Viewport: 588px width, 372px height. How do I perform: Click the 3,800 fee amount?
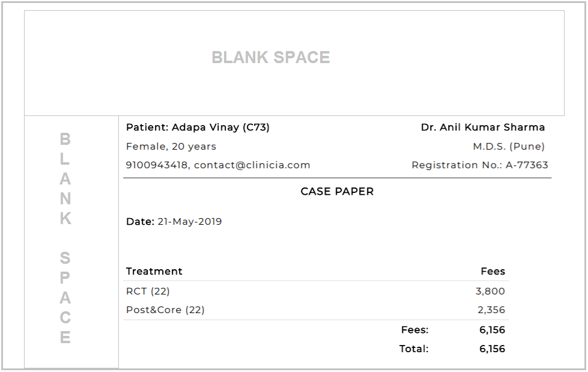point(490,291)
